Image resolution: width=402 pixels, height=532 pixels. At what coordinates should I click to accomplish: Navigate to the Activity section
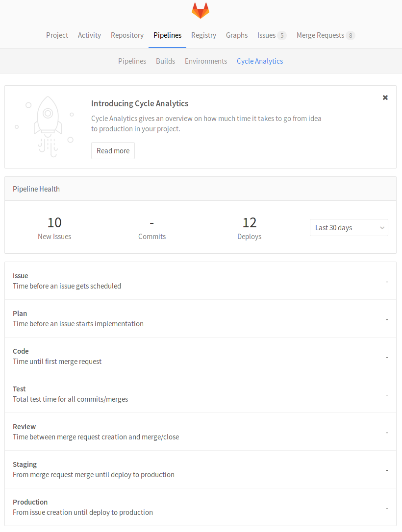tap(89, 35)
